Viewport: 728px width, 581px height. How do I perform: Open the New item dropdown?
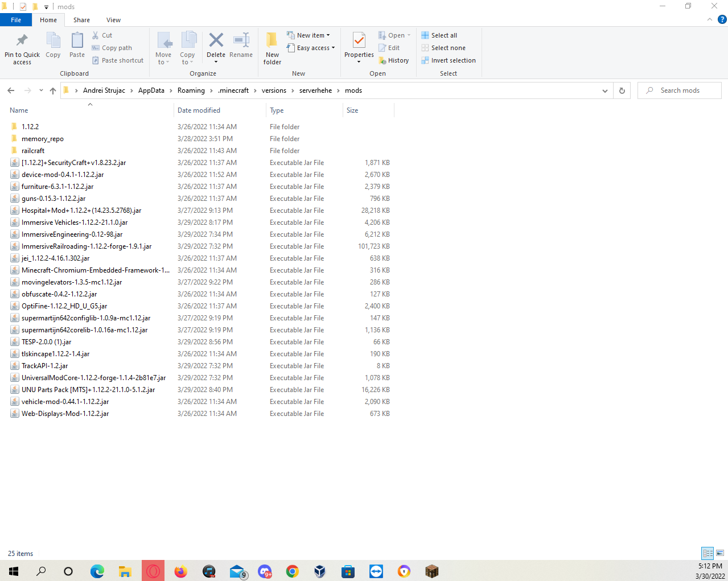pos(308,35)
